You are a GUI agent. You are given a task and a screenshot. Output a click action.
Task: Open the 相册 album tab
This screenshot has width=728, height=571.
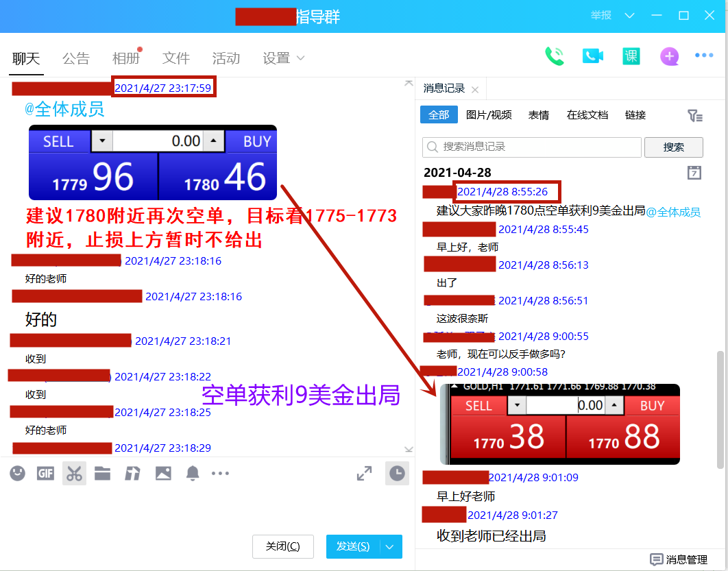pyautogui.click(x=126, y=58)
